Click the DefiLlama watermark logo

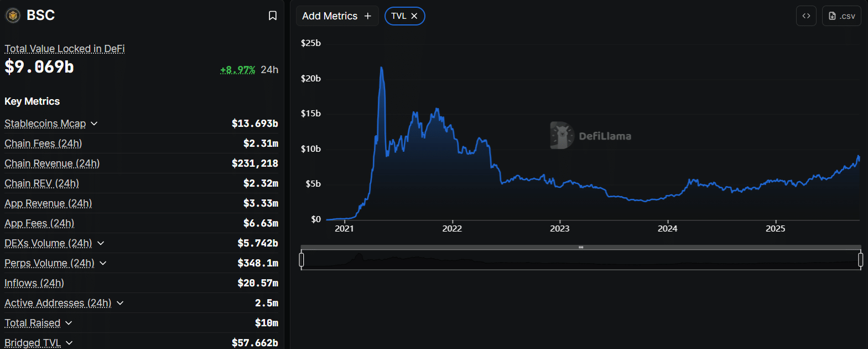coord(562,135)
